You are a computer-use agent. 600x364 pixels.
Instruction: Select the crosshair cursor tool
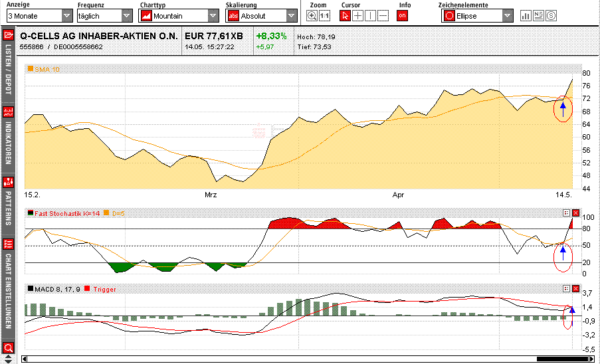pos(358,16)
